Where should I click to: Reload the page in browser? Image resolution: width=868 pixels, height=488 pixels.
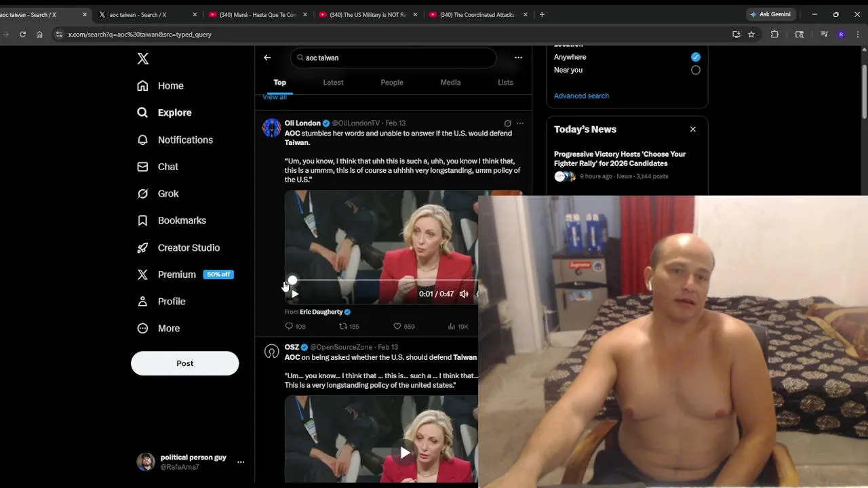coord(22,35)
